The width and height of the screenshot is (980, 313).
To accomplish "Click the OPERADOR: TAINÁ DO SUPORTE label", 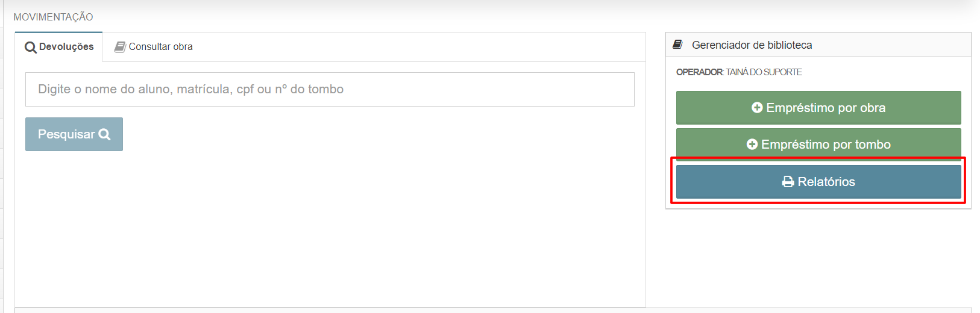I will [x=739, y=72].
